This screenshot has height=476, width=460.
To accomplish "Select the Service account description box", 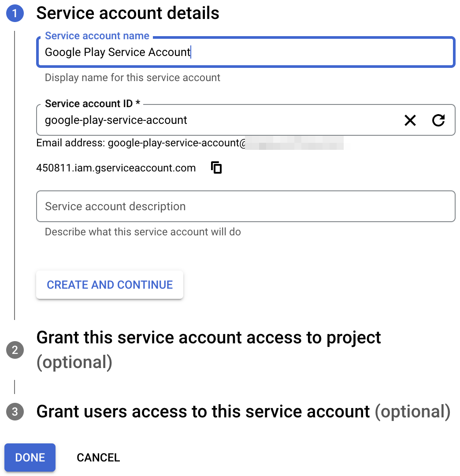I will coord(245,206).
